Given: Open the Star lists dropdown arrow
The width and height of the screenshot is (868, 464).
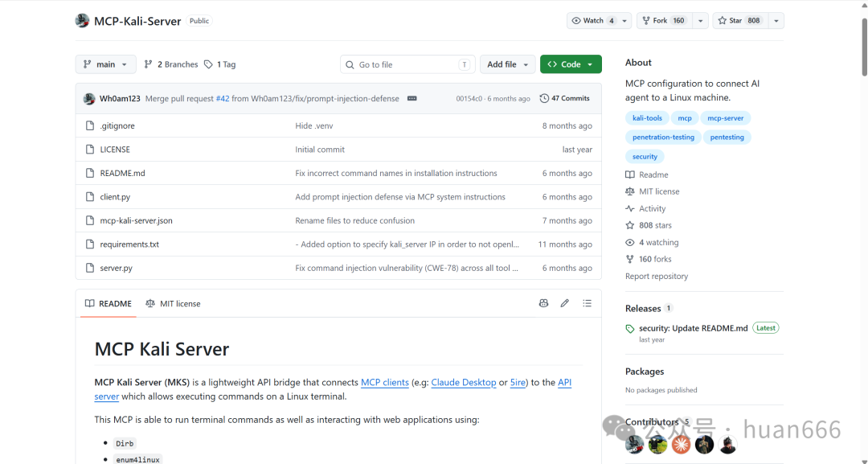Looking at the screenshot, I should (x=776, y=20).
